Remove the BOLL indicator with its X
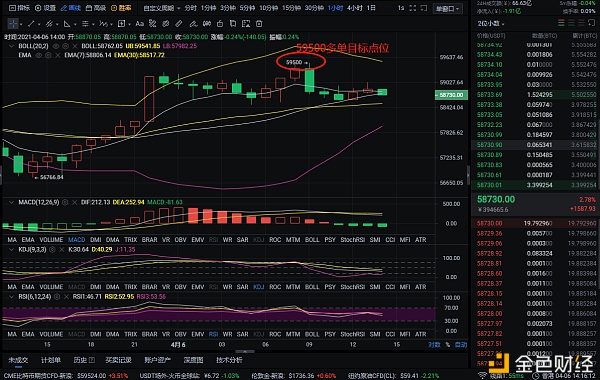The width and height of the screenshot is (600, 380). [75, 46]
